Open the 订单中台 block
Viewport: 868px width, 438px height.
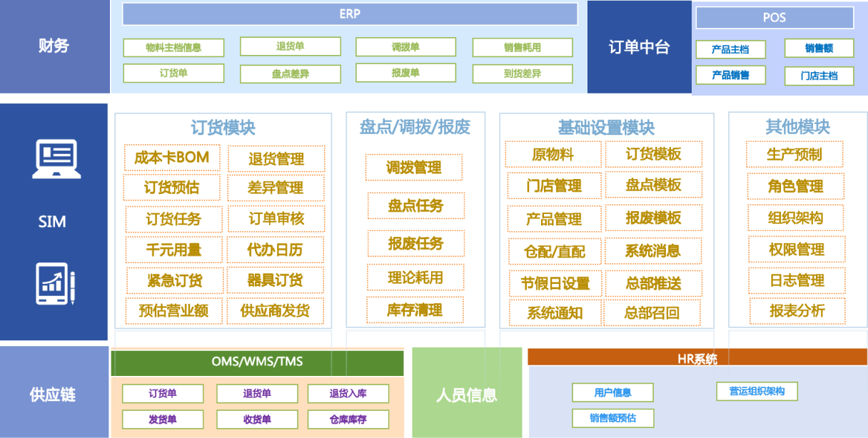(640, 47)
